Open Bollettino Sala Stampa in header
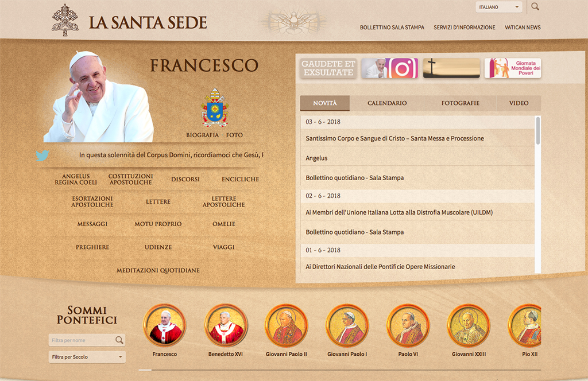Viewport: 588px width, 381px height. click(x=392, y=28)
